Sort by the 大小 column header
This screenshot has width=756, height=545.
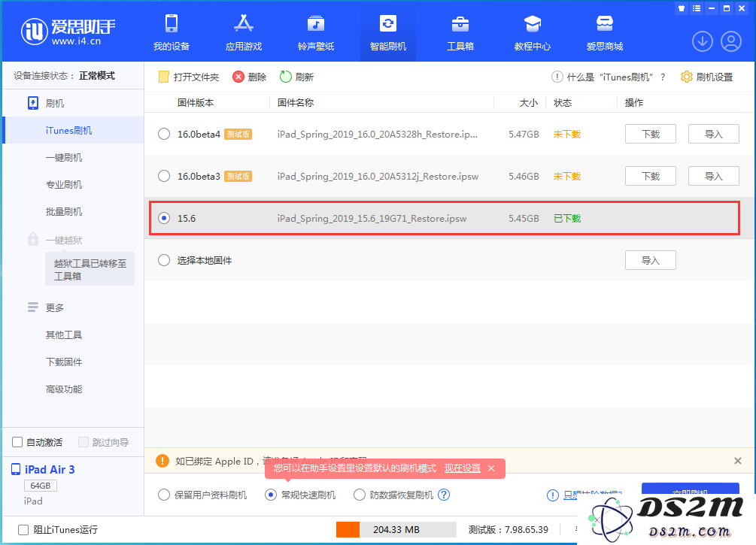tap(528, 103)
